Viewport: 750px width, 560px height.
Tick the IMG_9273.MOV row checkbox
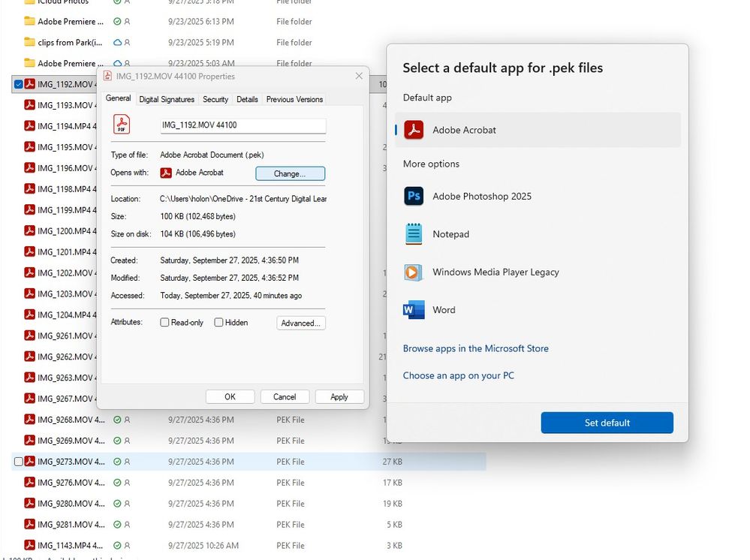tap(19, 462)
